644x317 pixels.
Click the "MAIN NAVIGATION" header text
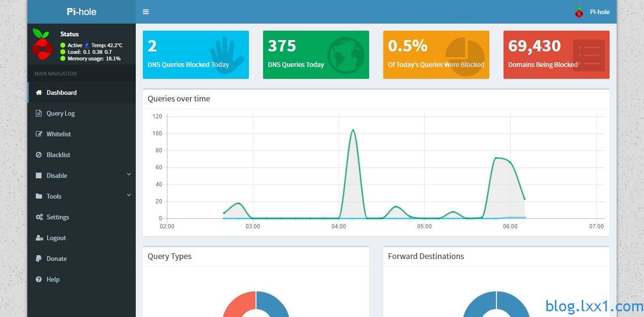click(56, 74)
